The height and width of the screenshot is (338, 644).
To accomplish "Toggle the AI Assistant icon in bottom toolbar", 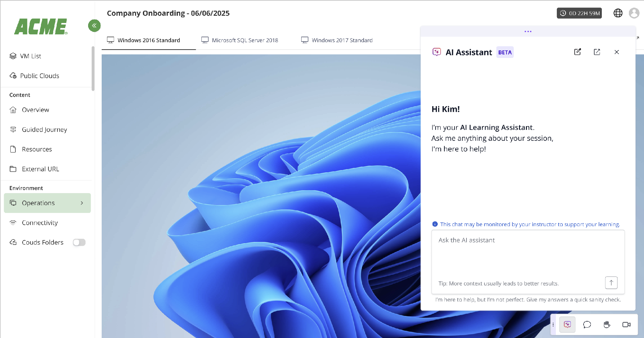I will pos(568,324).
